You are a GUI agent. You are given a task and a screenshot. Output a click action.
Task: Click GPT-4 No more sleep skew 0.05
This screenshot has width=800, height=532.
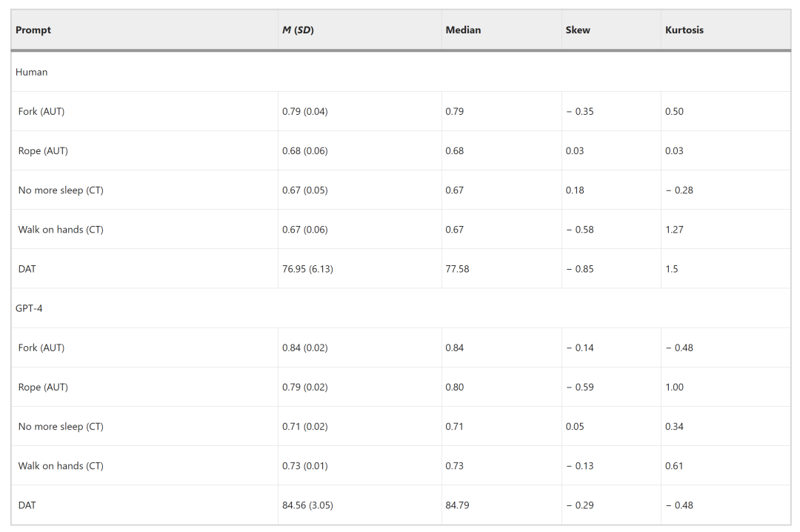(x=574, y=426)
